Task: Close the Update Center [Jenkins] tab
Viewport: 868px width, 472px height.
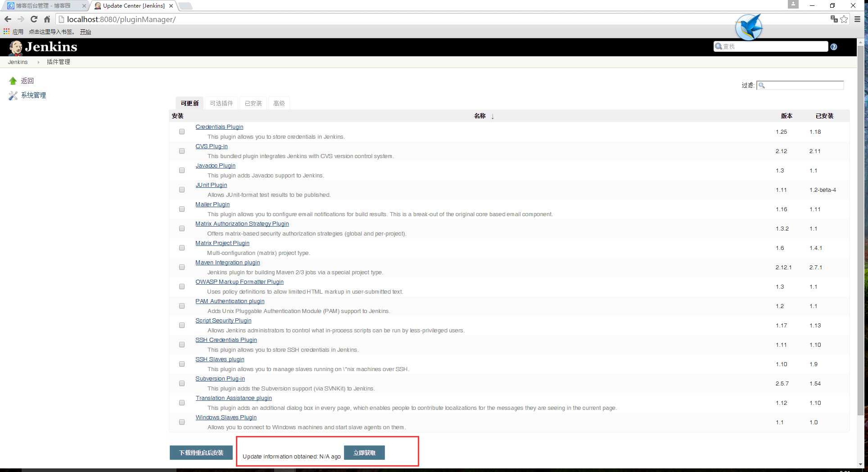Action: (171, 6)
